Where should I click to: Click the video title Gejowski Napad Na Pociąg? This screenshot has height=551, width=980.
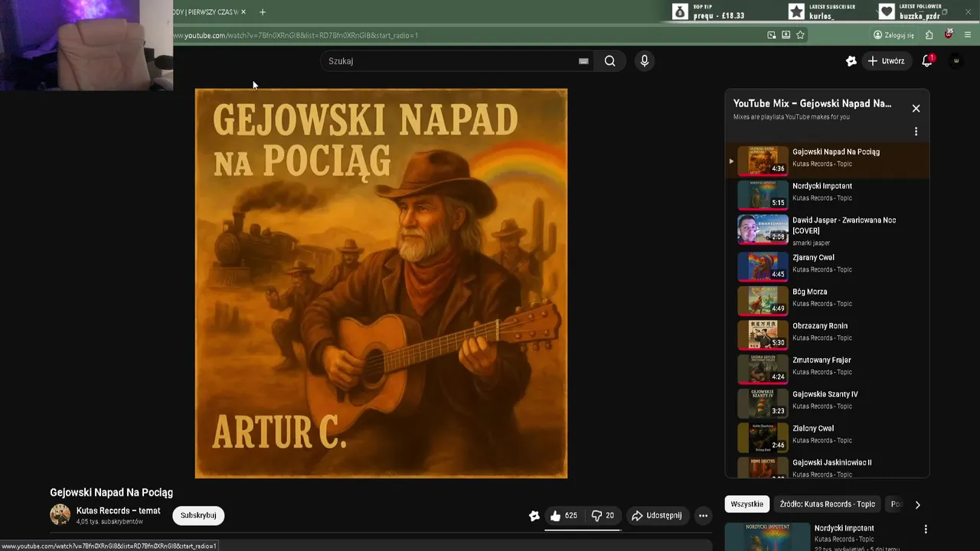point(112,492)
